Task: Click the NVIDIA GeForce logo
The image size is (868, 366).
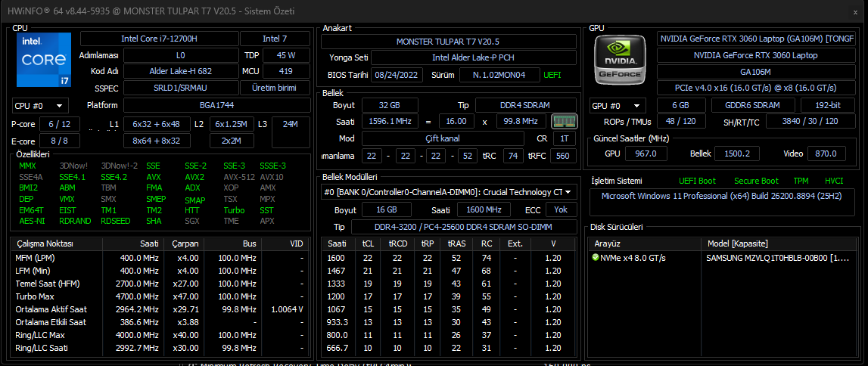Action: click(619, 59)
